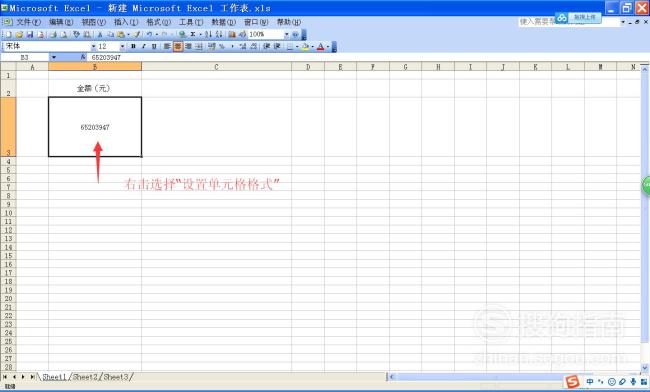This screenshot has width=650, height=392.
Task: Open the 窗口 Window menu
Action: [x=256, y=22]
